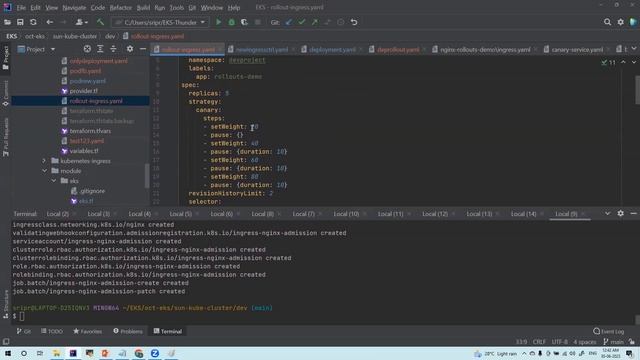Open the Event Log
The image size is (640, 360).
tap(609, 331)
